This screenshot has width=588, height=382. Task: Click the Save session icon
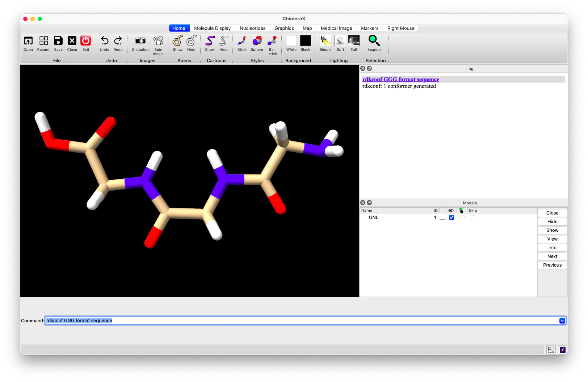pos(58,41)
